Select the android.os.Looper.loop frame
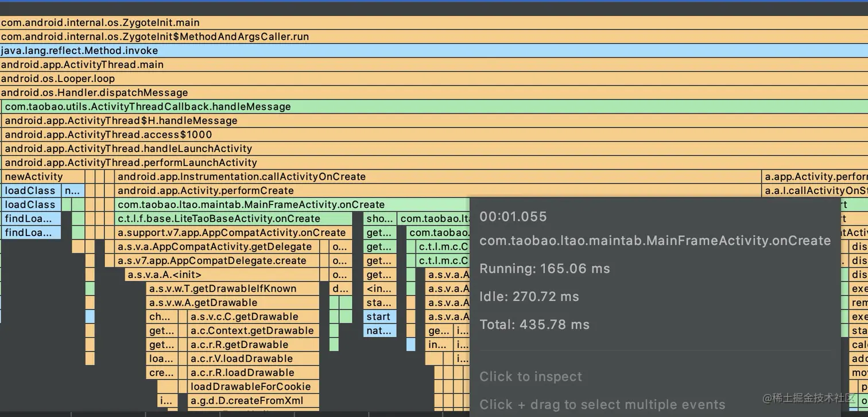 click(434, 79)
